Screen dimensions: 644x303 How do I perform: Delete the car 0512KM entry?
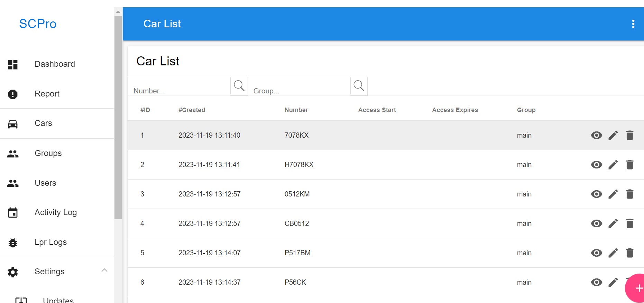630,194
